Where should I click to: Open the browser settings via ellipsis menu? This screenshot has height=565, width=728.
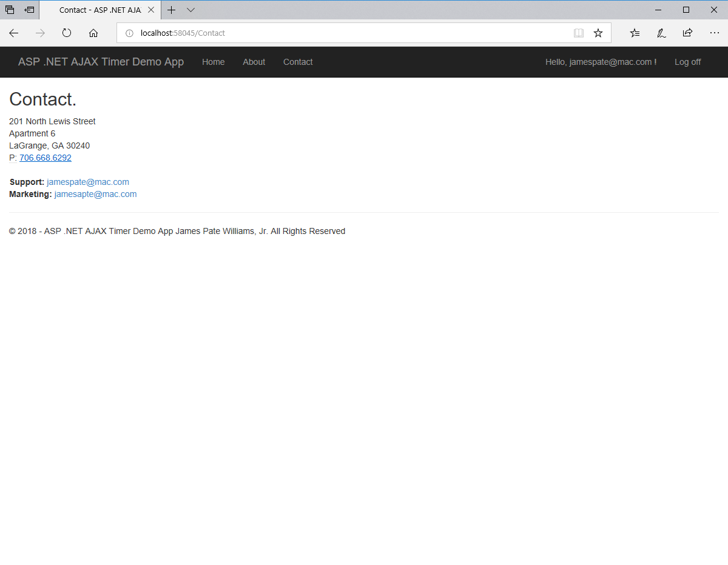coord(714,33)
